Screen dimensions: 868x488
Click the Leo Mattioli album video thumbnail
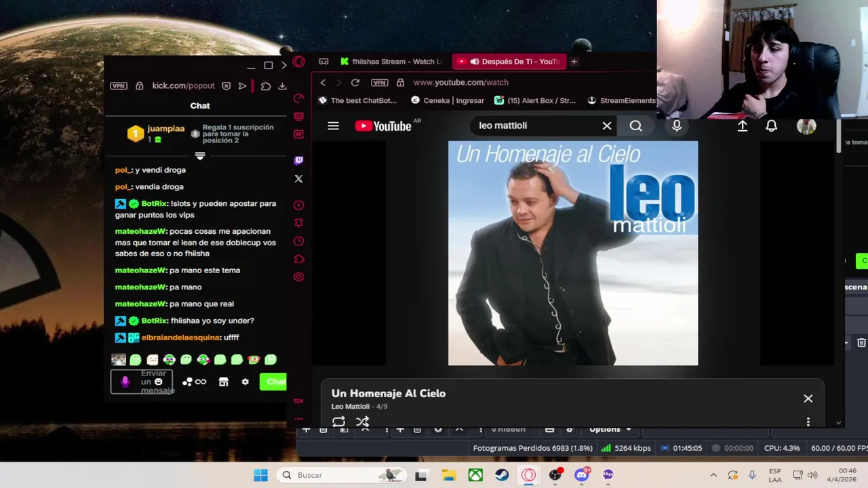(x=573, y=253)
